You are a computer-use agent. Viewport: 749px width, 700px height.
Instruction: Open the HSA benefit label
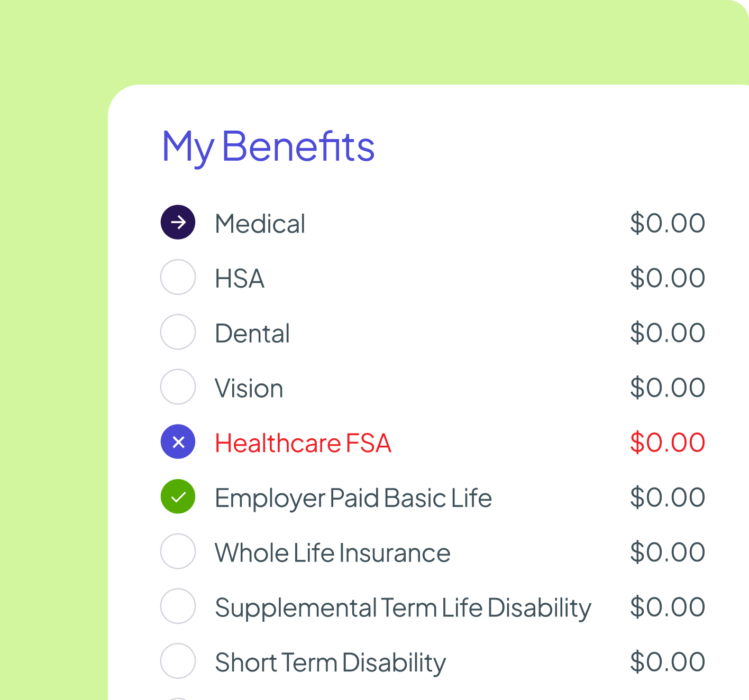pos(240,279)
